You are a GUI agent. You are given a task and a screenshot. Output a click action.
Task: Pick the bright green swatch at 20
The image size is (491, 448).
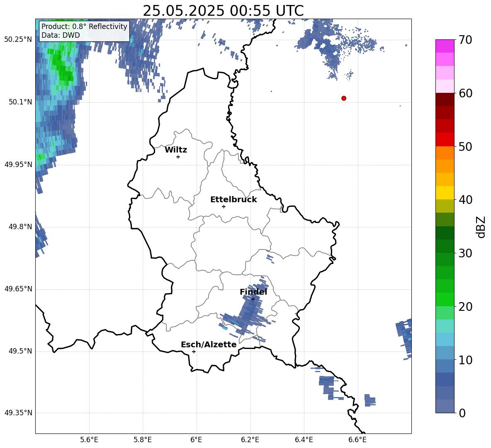tap(445, 299)
